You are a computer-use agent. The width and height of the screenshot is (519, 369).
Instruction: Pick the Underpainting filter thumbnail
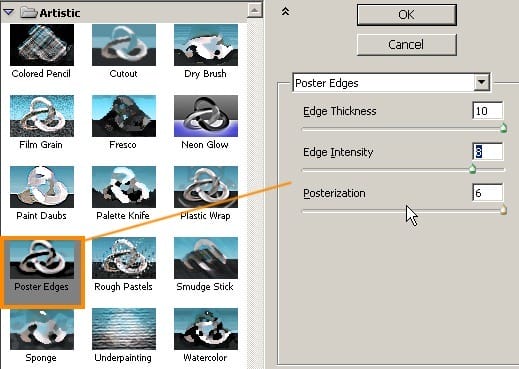click(124, 329)
